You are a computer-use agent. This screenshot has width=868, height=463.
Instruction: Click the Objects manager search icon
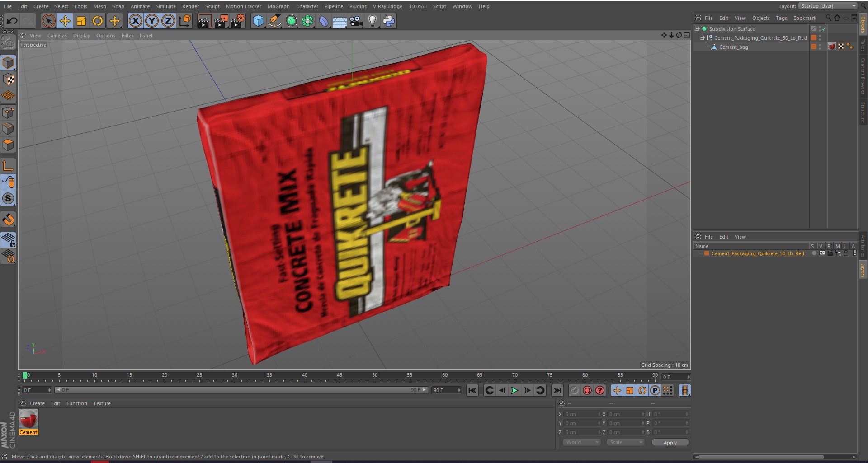click(829, 18)
